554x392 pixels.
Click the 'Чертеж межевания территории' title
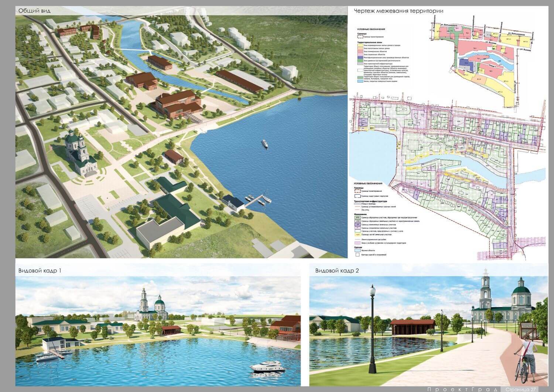coord(399,11)
